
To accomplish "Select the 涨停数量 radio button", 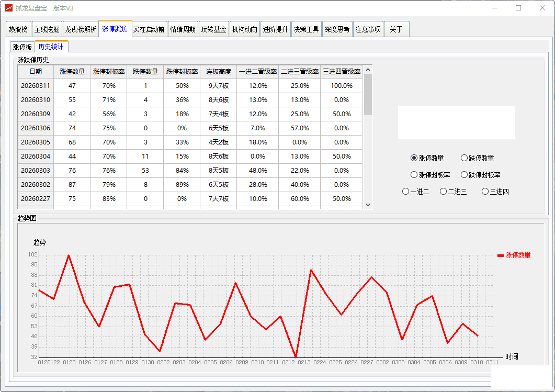I will pos(414,158).
